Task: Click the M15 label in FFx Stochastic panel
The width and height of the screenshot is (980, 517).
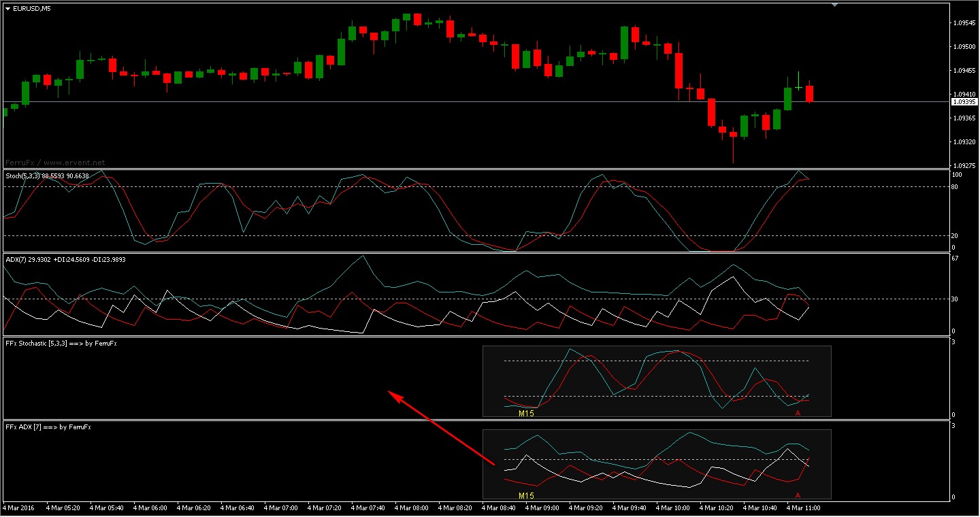Action: (x=526, y=413)
